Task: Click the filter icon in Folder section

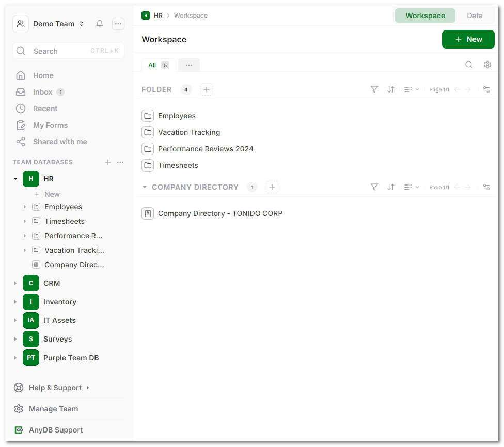Action: tap(374, 89)
